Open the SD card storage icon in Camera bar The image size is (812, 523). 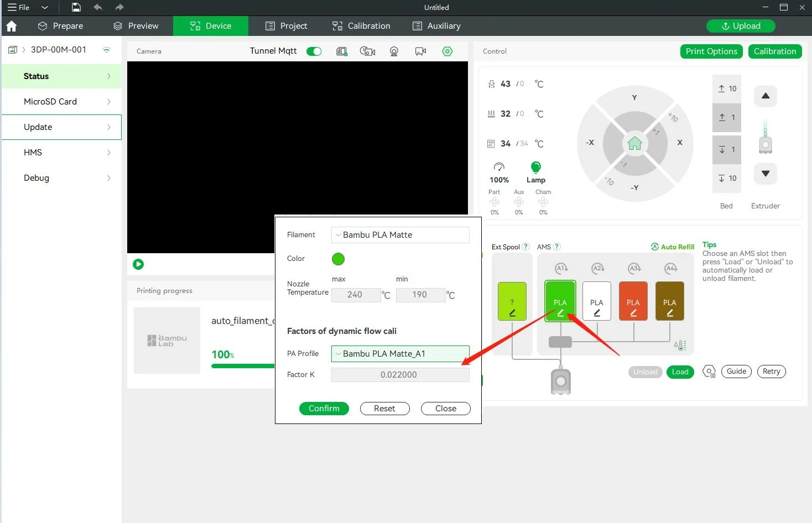coord(342,51)
